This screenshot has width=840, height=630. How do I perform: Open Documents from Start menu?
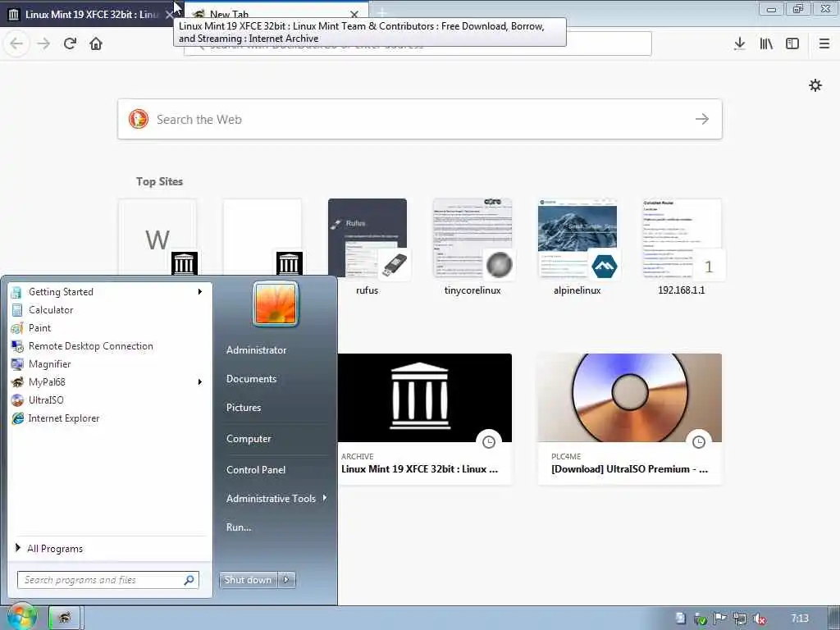[251, 379]
